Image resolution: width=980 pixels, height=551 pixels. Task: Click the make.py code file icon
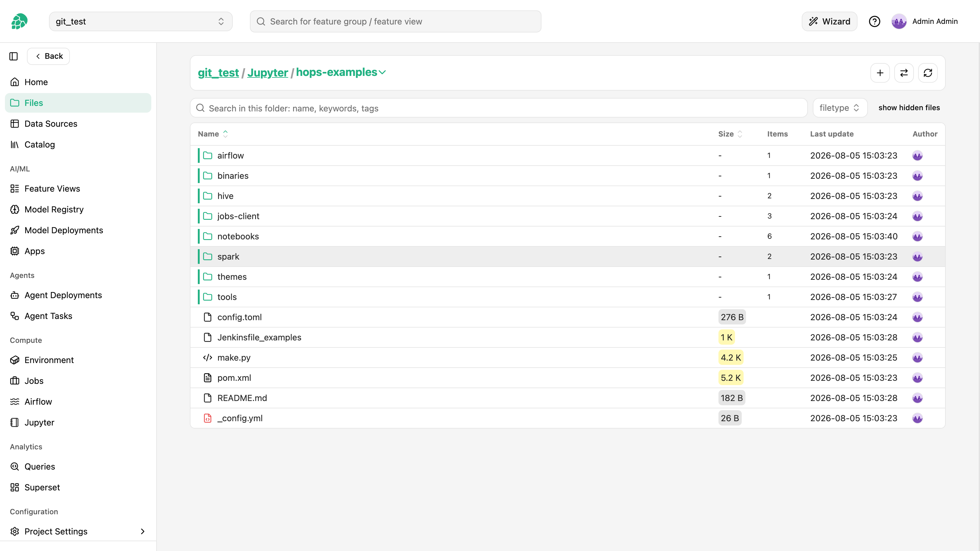pos(207,358)
